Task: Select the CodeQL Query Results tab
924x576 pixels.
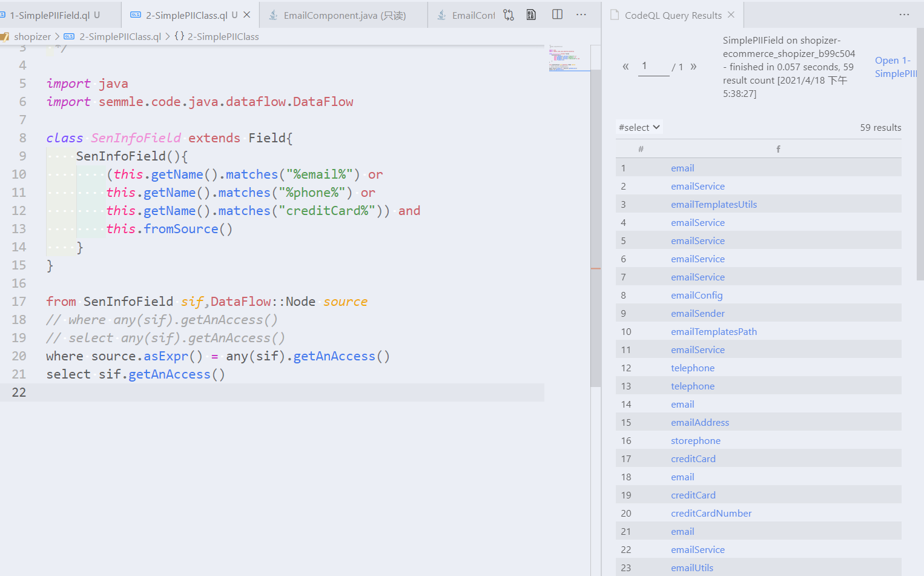Action: 673,15
